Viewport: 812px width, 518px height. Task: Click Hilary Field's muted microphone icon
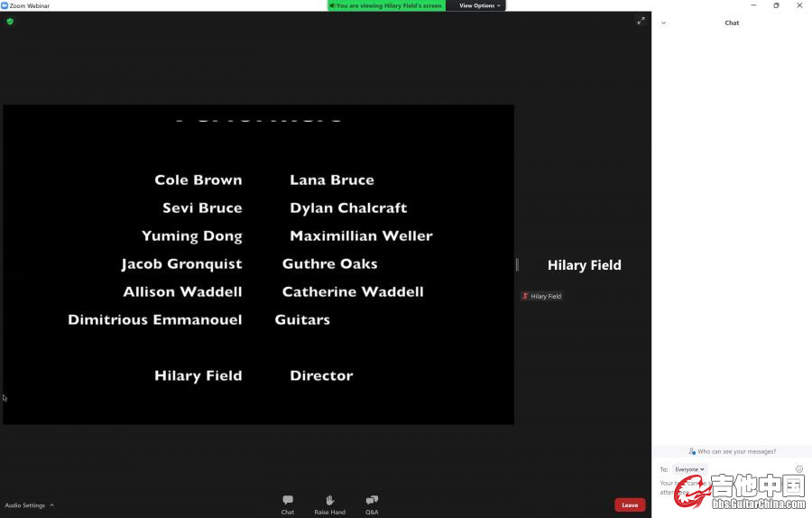pyautogui.click(x=525, y=296)
